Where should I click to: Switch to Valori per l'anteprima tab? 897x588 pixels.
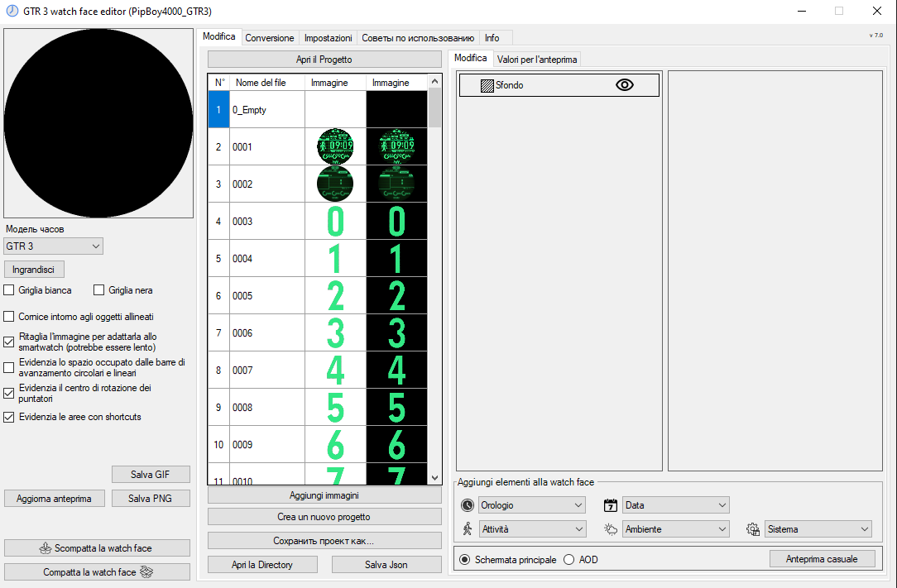(x=536, y=59)
